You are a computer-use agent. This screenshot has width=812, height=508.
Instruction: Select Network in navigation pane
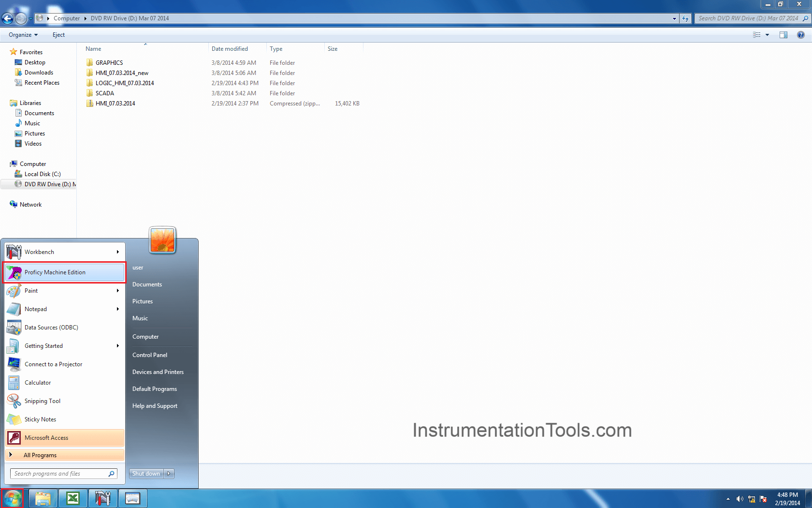point(30,205)
